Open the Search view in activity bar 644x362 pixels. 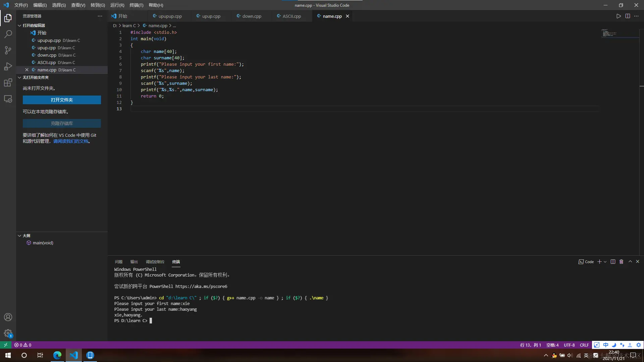[8, 34]
